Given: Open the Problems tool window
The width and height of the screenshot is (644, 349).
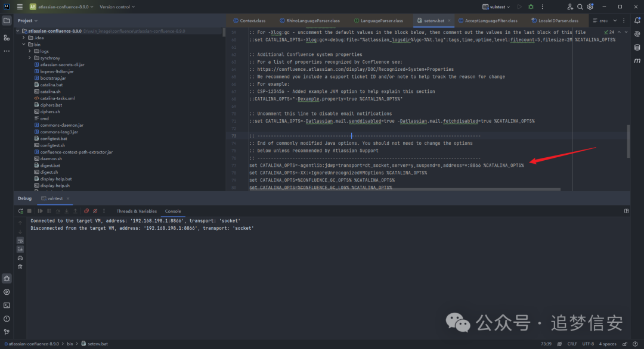Looking at the screenshot, I should tap(7, 319).
